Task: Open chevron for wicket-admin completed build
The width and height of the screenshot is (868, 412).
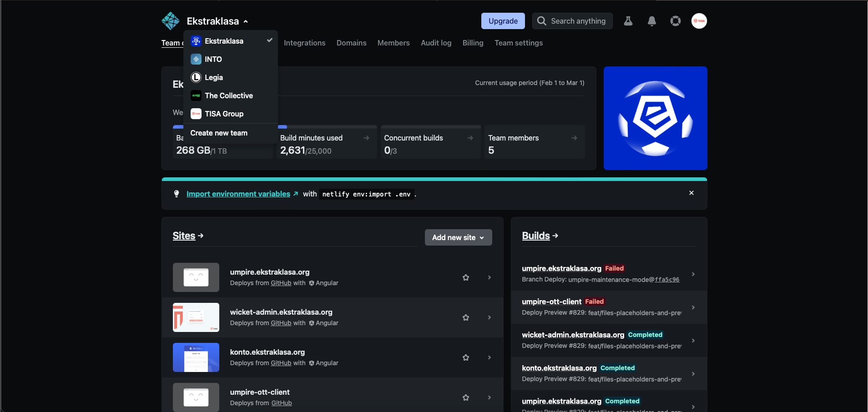Action: click(x=693, y=341)
